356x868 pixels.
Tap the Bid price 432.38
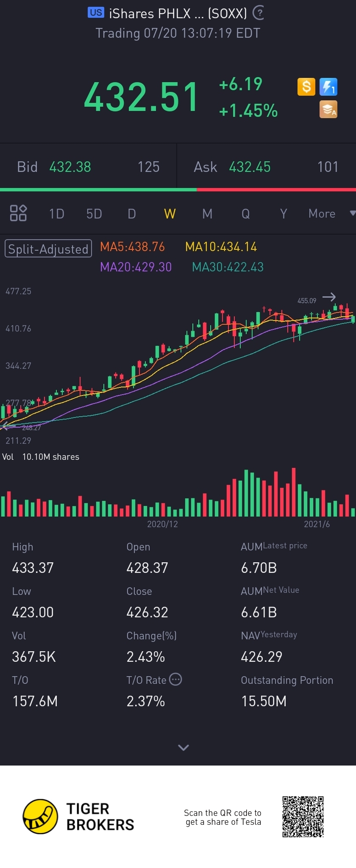(70, 167)
